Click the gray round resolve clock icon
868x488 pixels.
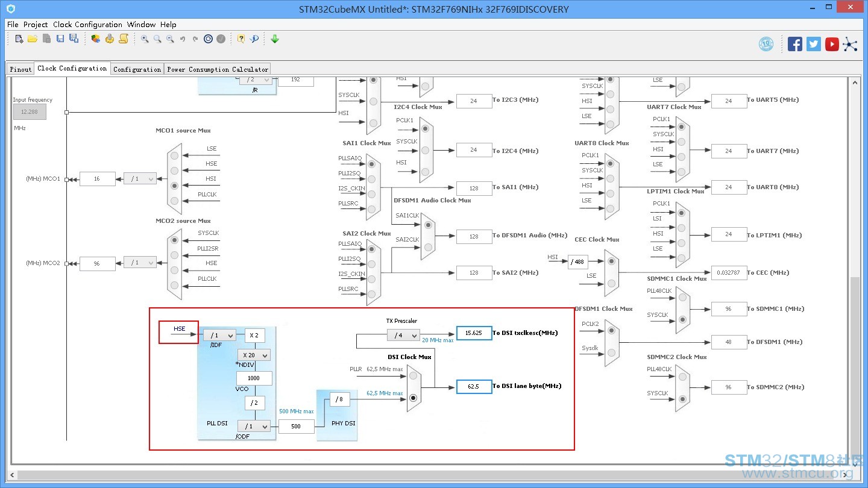[x=221, y=39]
